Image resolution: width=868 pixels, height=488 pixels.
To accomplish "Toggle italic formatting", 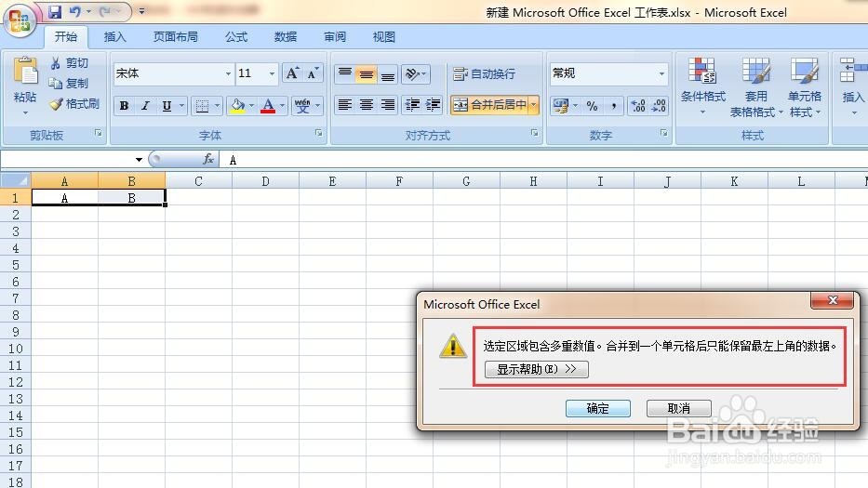I will click(145, 106).
